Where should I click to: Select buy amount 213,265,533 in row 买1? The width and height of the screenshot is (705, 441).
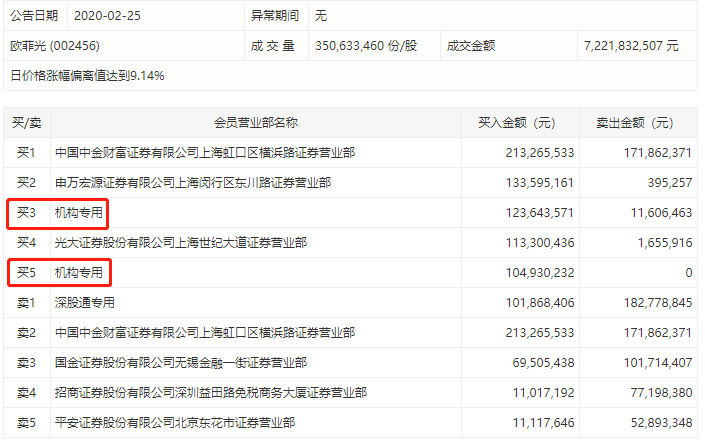click(540, 153)
